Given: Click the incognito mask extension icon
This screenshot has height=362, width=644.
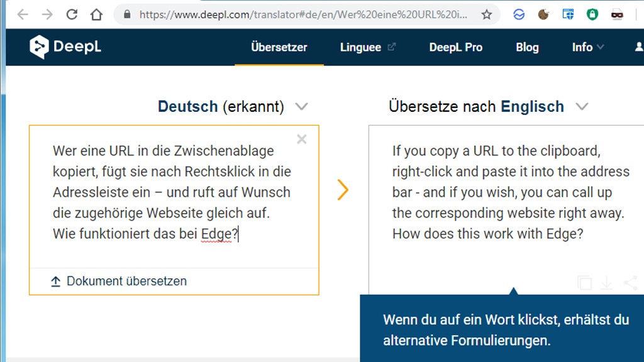Looking at the screenshot, I should pyautogui.click(x=616, y=14).
